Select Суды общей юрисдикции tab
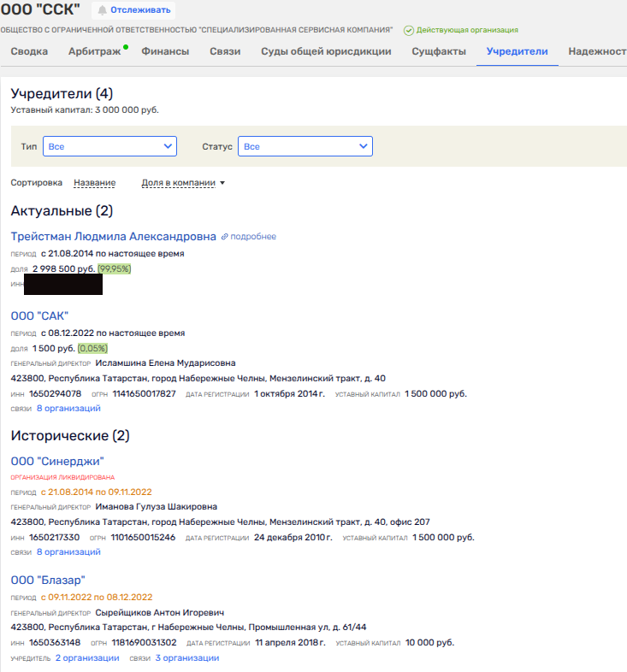This screenshot has height=672, width=627. (326, 51)
